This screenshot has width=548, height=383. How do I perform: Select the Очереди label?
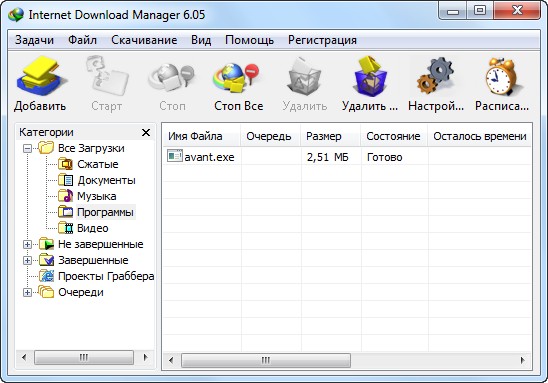[x=81, y=292]
